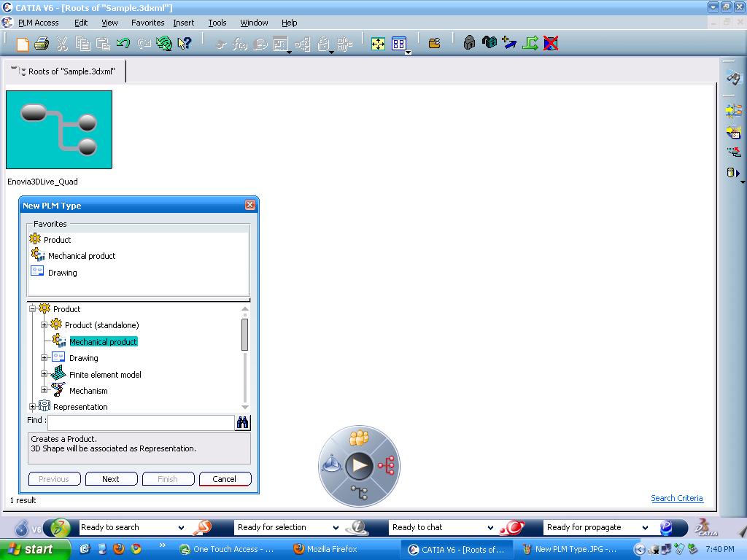Screen dimensions: 747x560
Task: Click the folder catalog icon
Action: [435, 44]
